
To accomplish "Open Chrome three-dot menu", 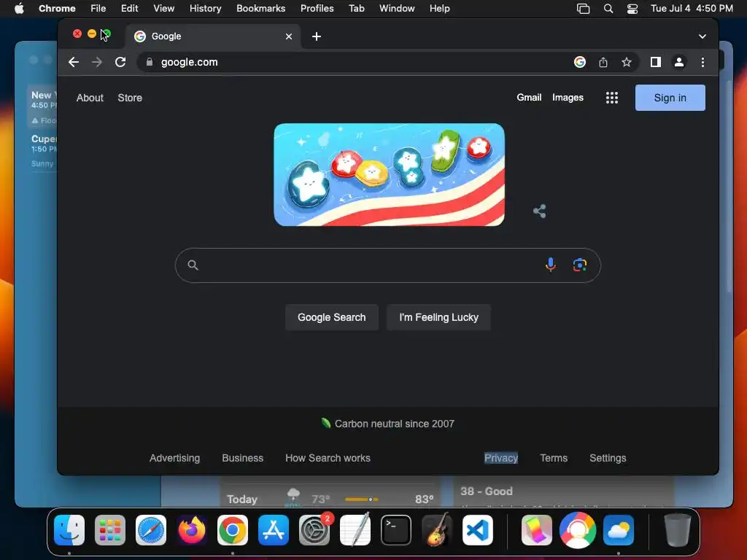I will [703, 62].
